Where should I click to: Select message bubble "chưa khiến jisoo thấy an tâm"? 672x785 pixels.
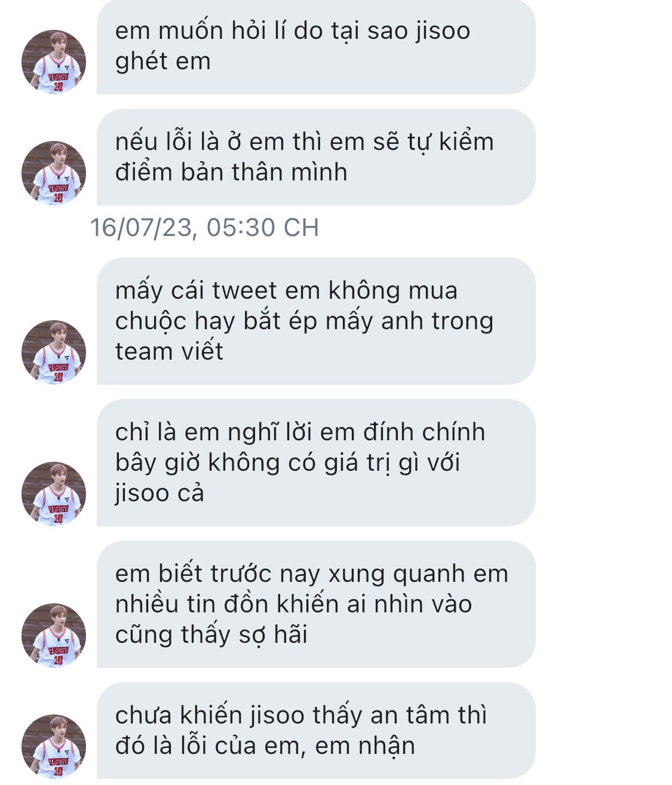316,731
